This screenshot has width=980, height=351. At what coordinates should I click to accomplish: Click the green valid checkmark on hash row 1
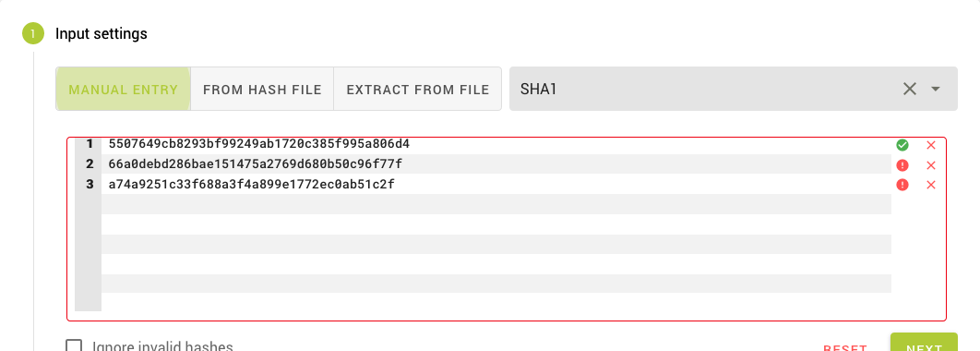[902, 145]
